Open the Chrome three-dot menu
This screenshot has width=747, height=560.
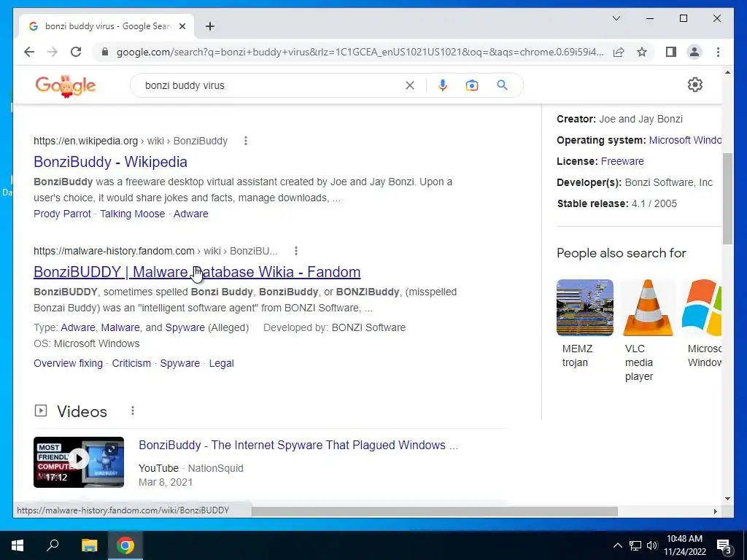click(x=718, y=52)
